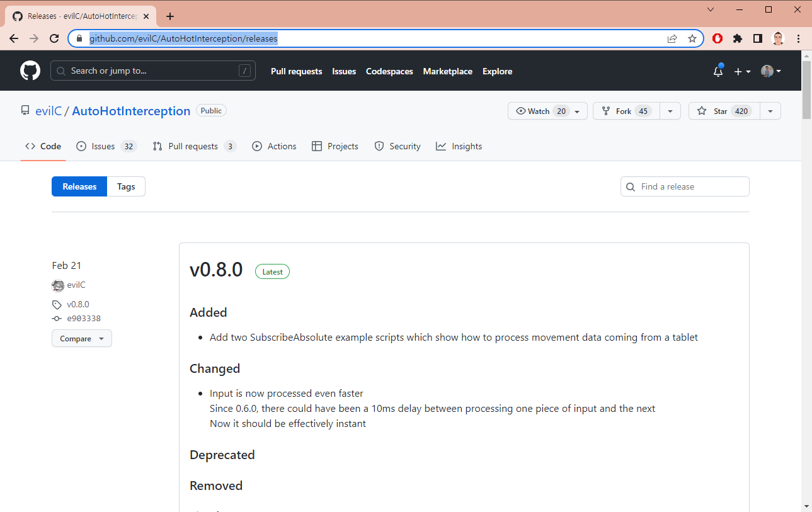
Task: Open the evilC owner link
Action: point(48,111)
